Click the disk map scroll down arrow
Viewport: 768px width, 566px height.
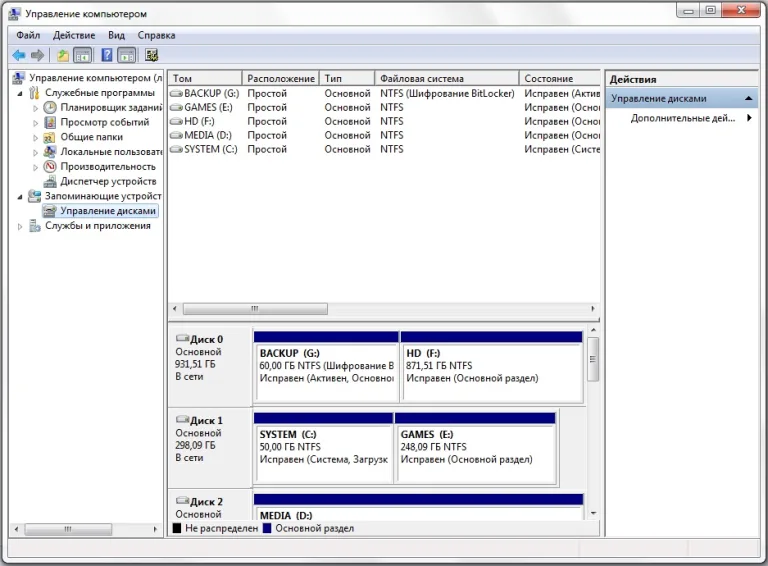tap(593, 514)
